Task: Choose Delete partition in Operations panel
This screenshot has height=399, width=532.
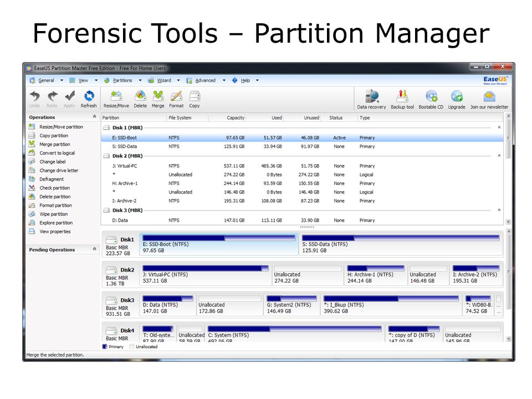Action: point(55,197)
